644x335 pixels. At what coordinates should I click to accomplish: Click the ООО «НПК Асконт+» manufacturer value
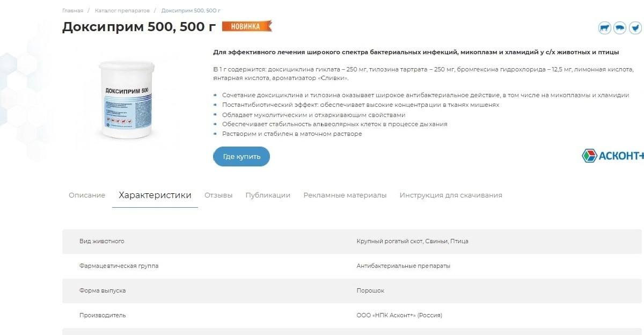pos(399,315)
